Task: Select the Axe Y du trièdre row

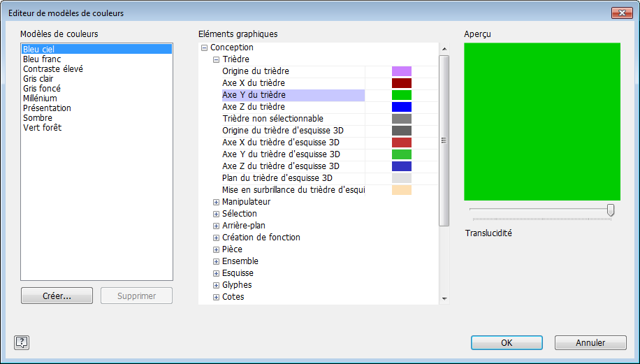Action: (293, 95)
